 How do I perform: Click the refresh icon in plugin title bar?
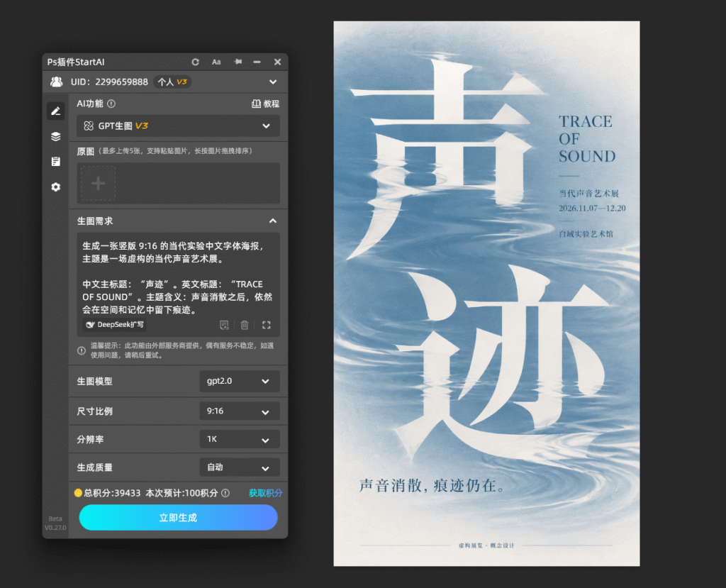(196, 62)
